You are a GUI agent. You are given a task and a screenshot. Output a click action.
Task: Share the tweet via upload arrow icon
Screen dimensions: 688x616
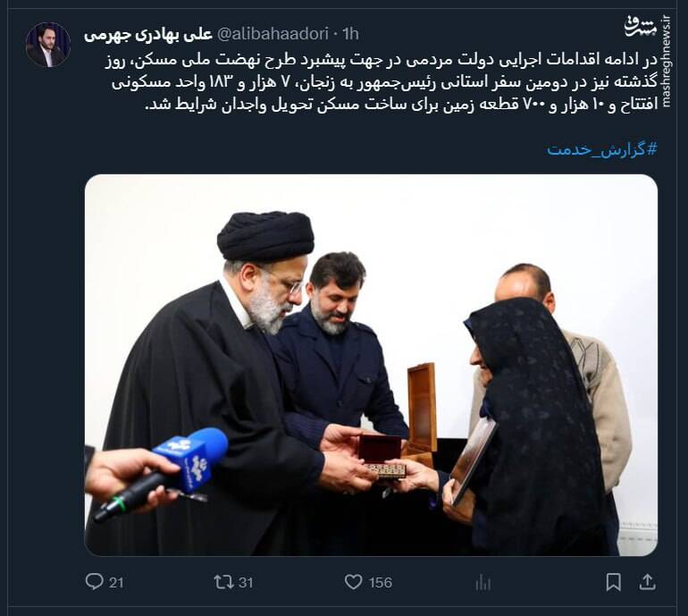[647, 582]
